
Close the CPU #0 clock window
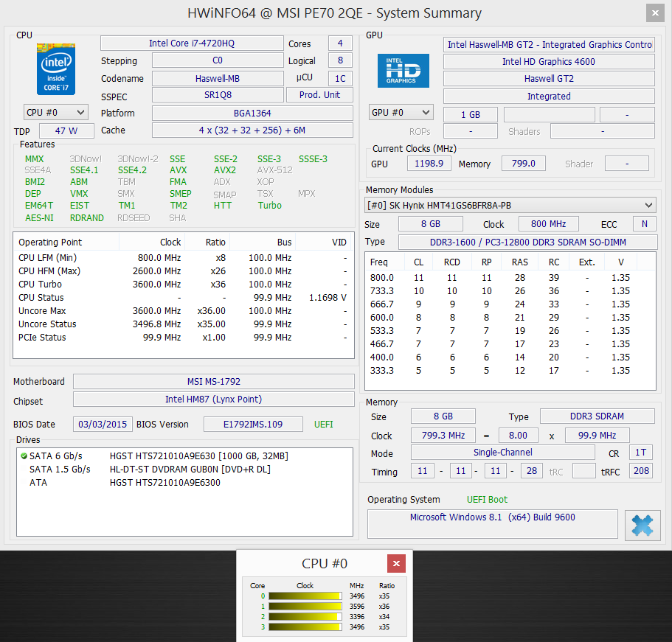tap(396, 563)
